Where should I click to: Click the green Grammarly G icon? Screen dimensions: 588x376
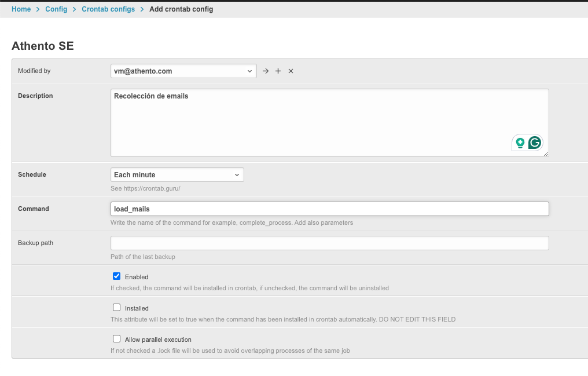point(535,142)
